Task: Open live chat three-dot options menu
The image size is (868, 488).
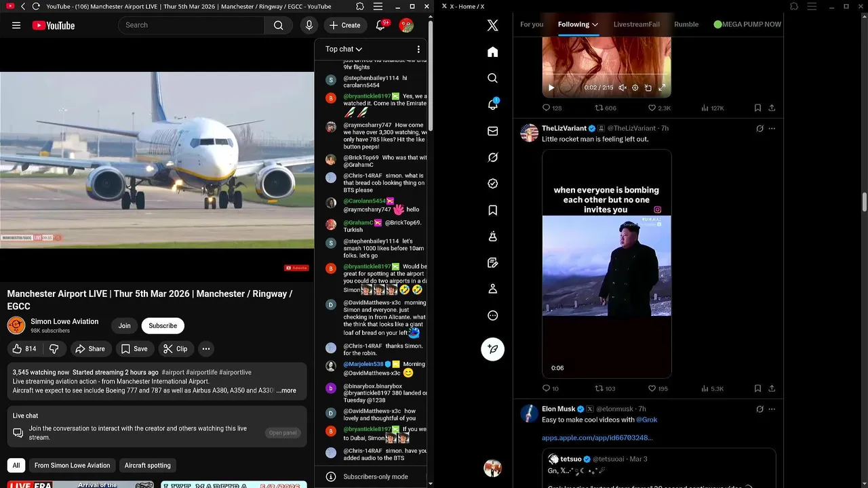Action: coord(418,49)
